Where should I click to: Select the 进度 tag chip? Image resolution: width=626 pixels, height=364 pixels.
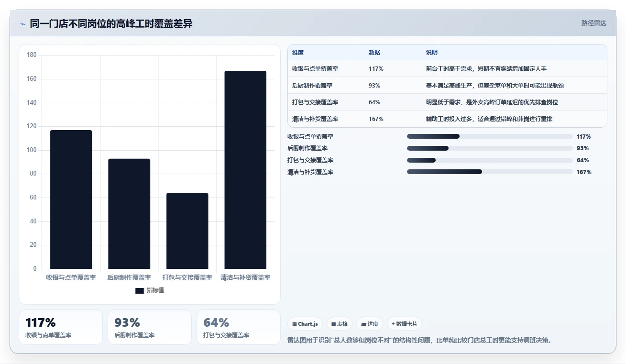(x=370, y=324)
